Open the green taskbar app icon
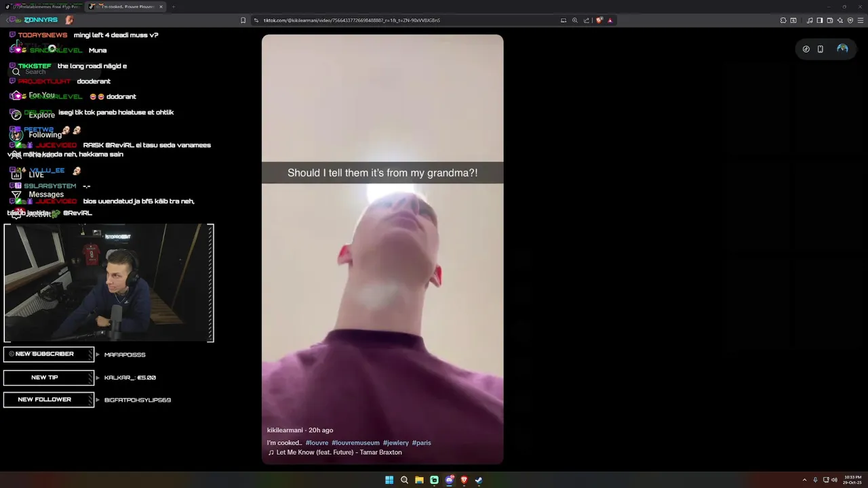Screen dimensions: 868x488 point(434,480)
